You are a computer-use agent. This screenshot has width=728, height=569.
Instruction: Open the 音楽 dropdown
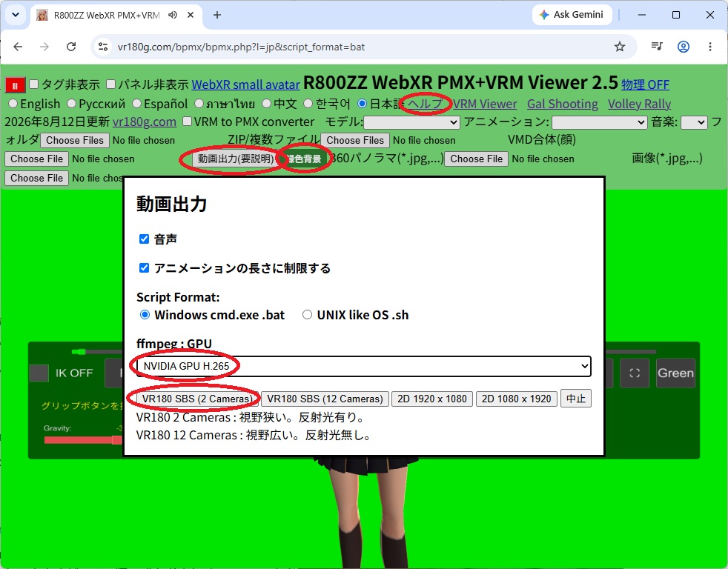tap(694, 122)
